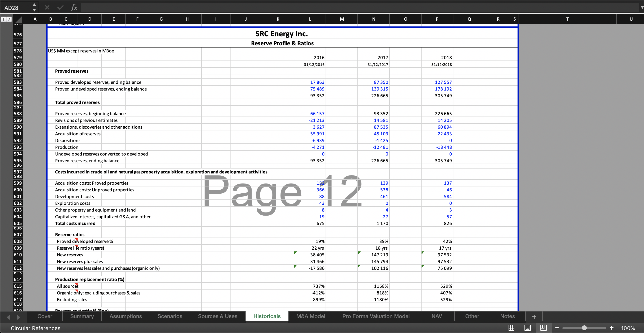The image size is (644, 333).
Task: Select the US$ MM except reserves note cell
Action: click(81, 51)
